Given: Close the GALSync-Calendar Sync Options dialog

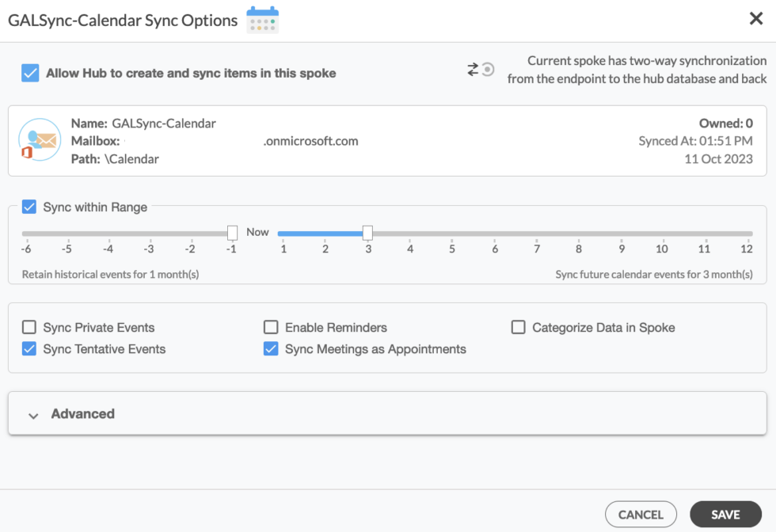Looking at the screenshot, I should click(756, 18).
